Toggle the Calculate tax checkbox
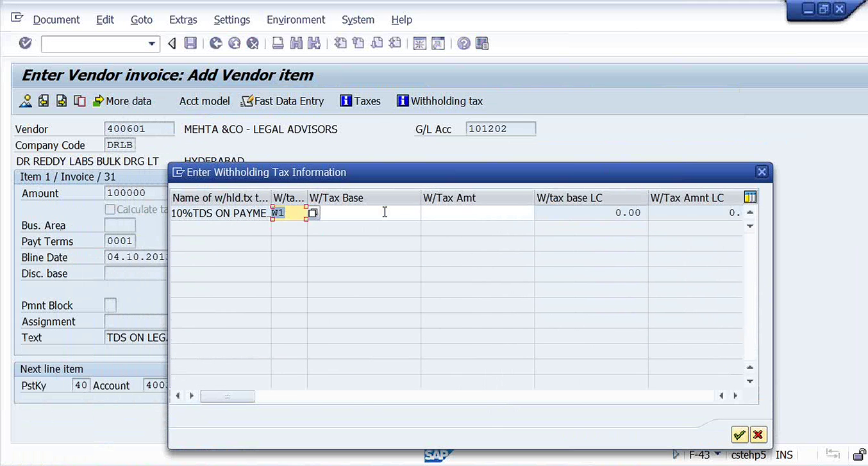 click(x=110, y=209)
